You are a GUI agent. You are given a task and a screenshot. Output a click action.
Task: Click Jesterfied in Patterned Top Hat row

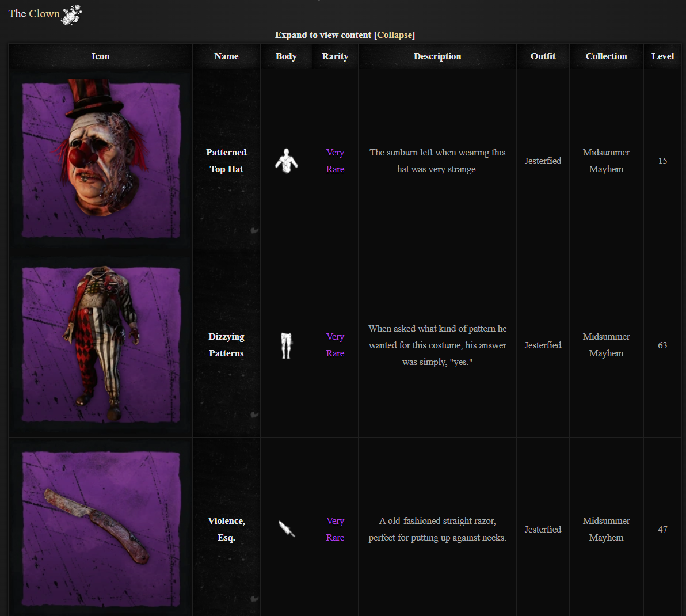click(543, 161)
